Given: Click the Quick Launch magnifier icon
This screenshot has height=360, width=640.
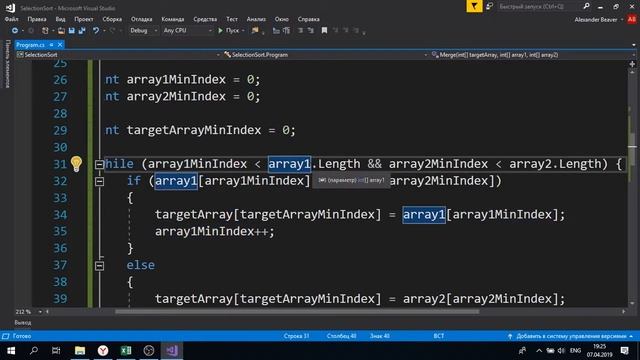Looking at the screenshot, I should tap(587, 6).
